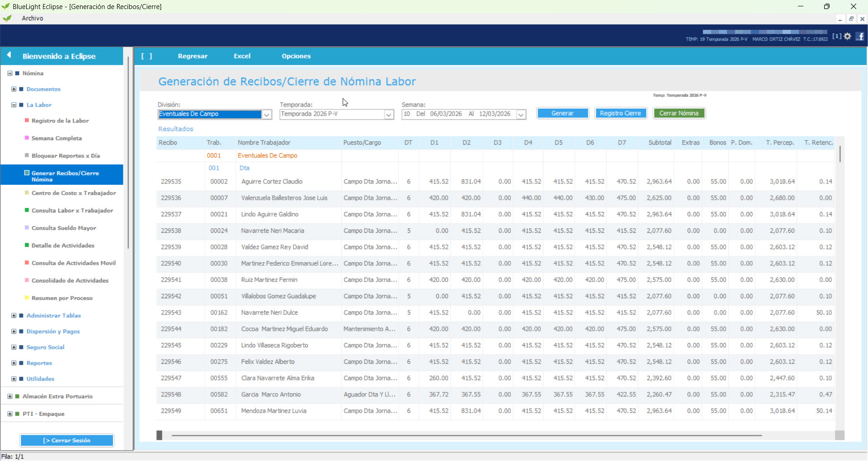
Task: Open the Semana dropdown arrow
Action: tap(521, 114)
